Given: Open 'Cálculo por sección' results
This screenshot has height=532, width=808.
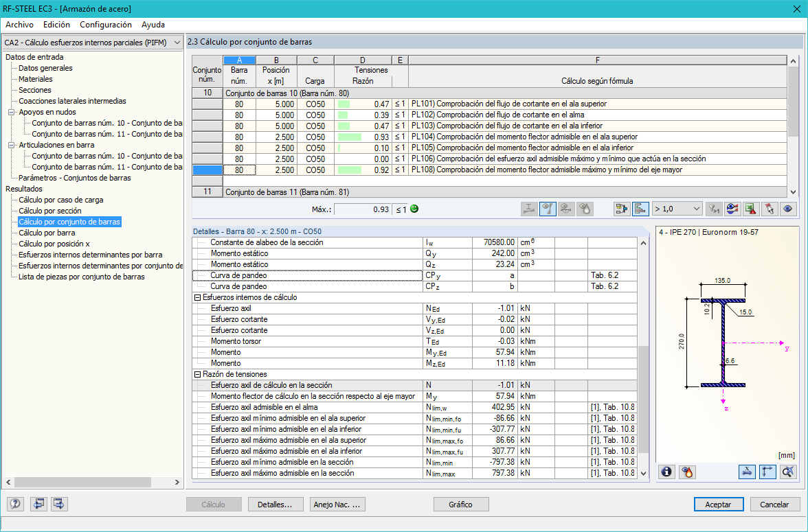Looking at the screenshot, I should point(50,211).
